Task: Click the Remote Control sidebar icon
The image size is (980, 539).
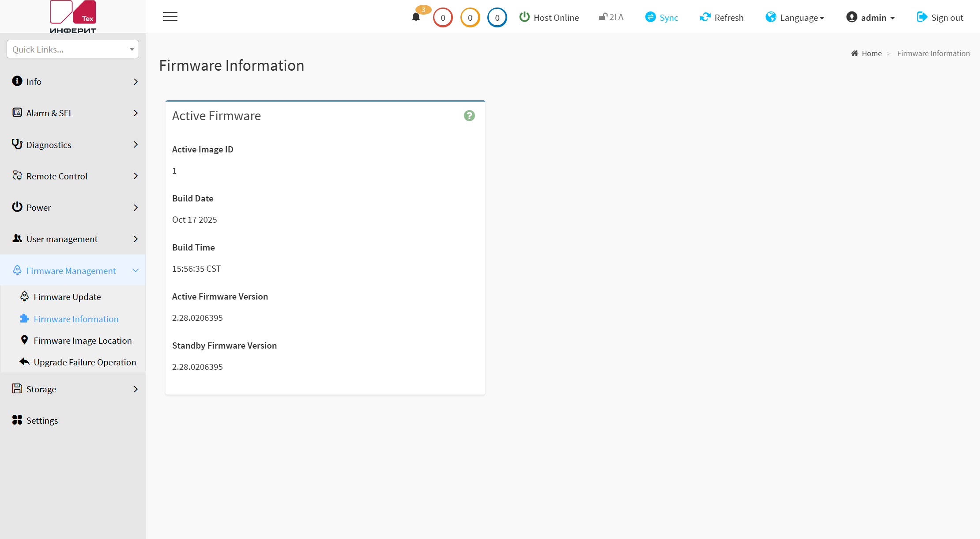Action: coord(17,176)
